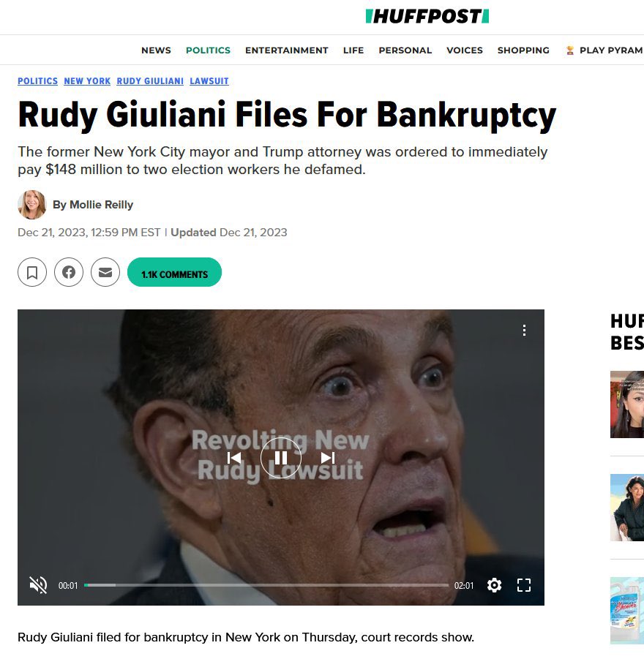The image size is (644, 659).
Task: Go to HuffPost homepage via logo
Action: [427, 16]
